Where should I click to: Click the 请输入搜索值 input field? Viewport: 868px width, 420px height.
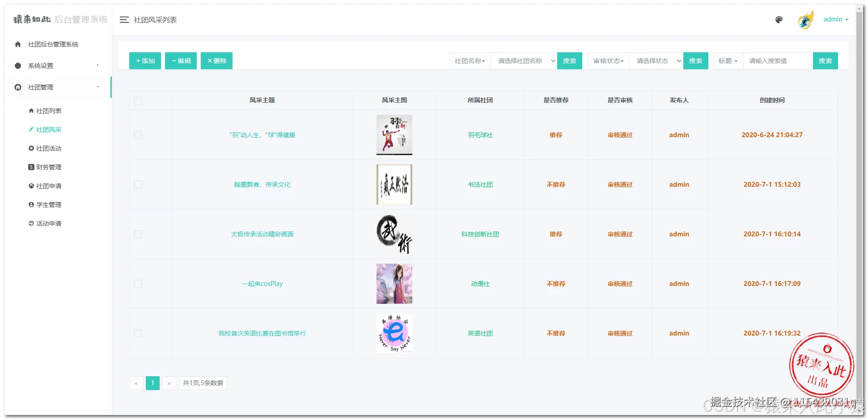(x=778, y=61)
